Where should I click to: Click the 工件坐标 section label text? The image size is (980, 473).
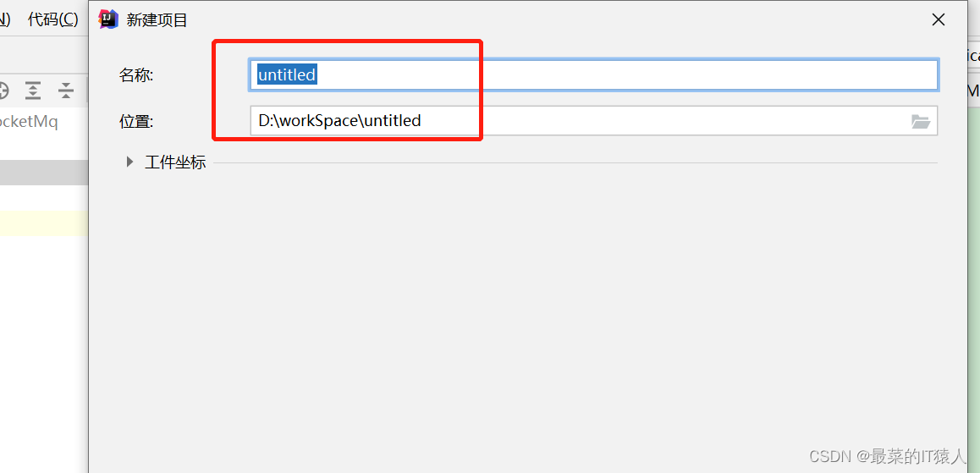[x=175, y=162]
